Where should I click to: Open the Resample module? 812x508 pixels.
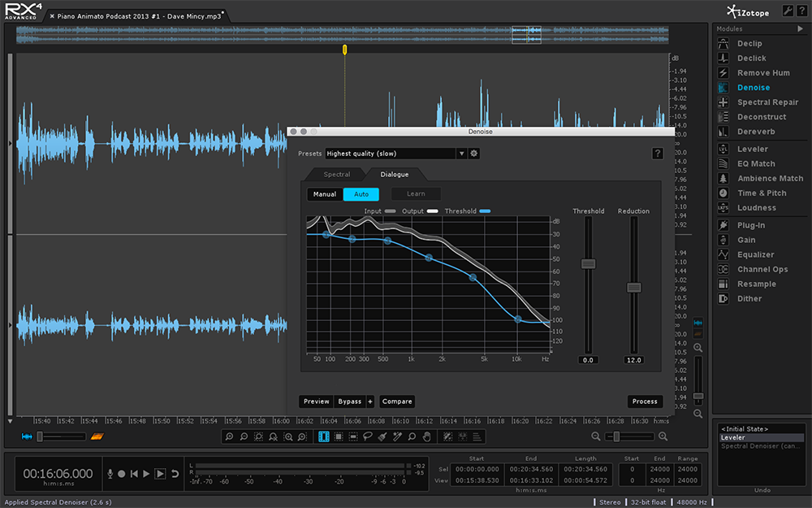(x=757, y=284)
